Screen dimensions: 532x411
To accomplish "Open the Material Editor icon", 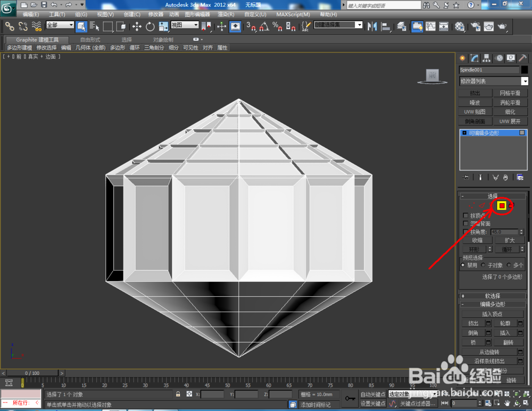I will coord(460,26).
